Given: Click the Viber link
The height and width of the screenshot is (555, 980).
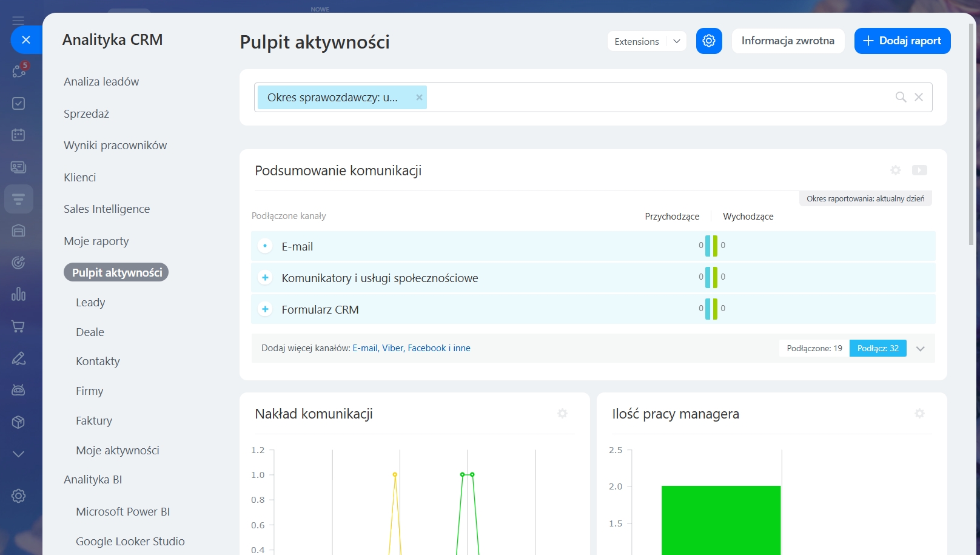Looking at the screenshot, I should 392,348.
